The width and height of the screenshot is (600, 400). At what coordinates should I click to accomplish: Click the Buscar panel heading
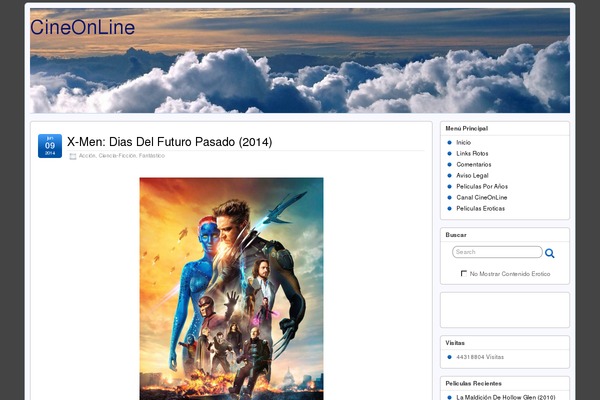point(456,235)
